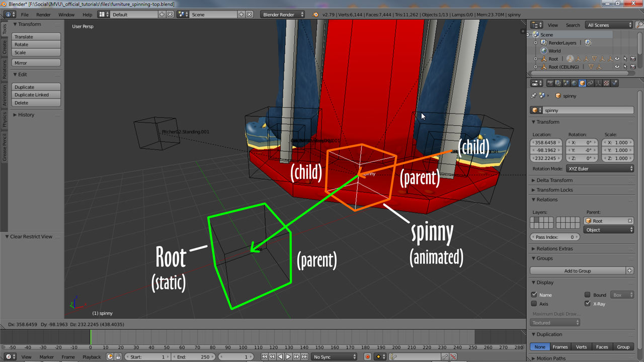Toggle the Bound display checkbox
644x362 pixels.
587,295
